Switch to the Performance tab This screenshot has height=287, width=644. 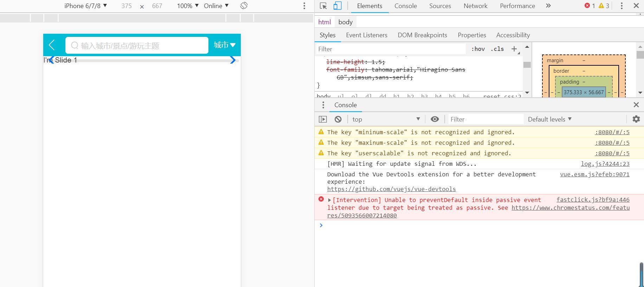point(517,6)
